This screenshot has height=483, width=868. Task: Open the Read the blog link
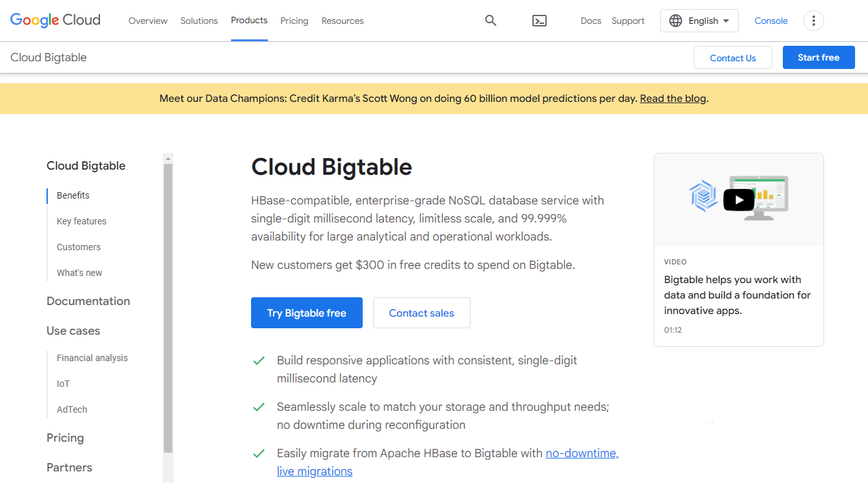(673, 99)
